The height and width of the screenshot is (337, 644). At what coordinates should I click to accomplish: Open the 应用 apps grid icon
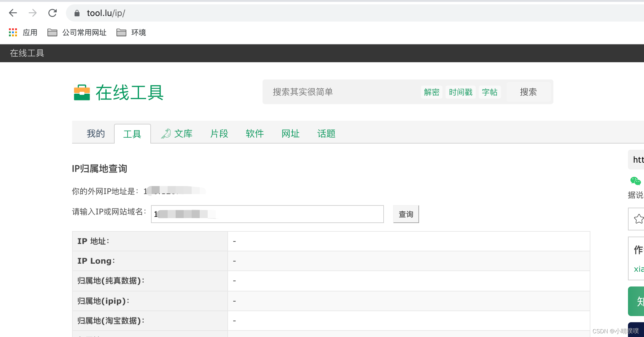(13, 32)
